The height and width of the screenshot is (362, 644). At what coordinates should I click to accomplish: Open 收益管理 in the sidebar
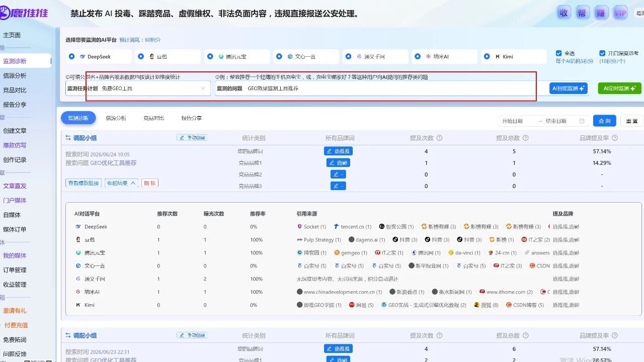pos(15,285)
